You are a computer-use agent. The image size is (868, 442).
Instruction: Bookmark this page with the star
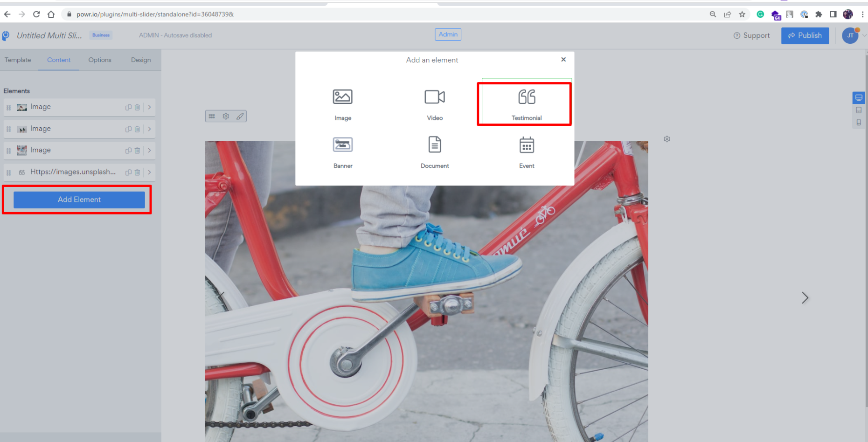click(x=742, y=14)
